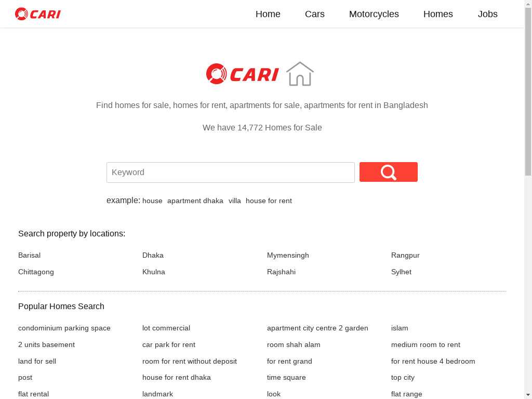Open 'top city' popular search
The height and width of the screenshot is (399, 532).
[403, 378]
